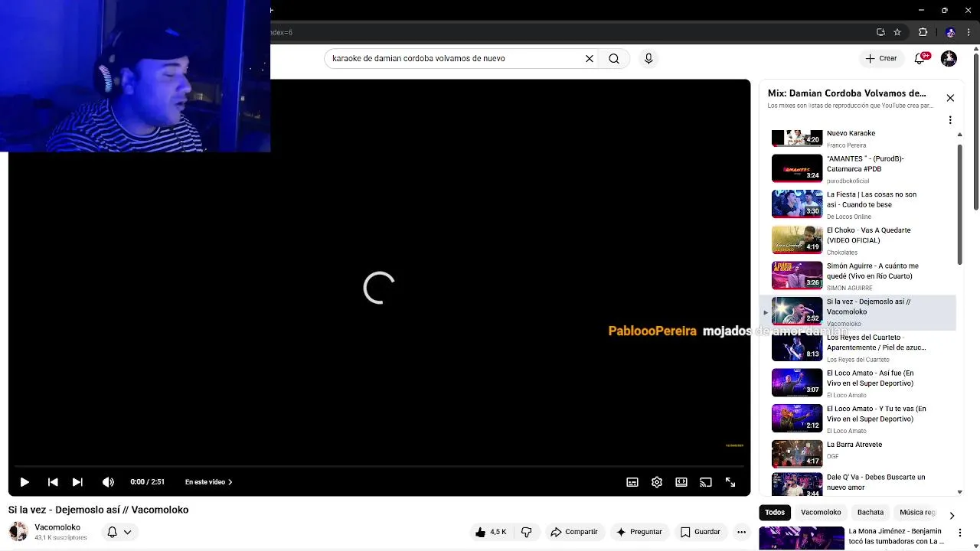
Task: Like the video (4,5 K)
Action: point(491,532)
